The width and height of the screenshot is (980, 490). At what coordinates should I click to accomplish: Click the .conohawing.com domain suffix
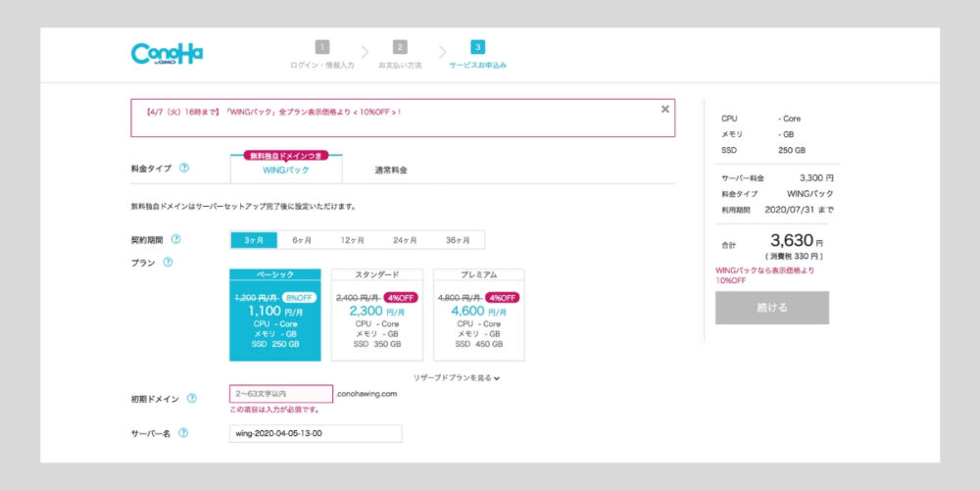click(x=367, y=394)
